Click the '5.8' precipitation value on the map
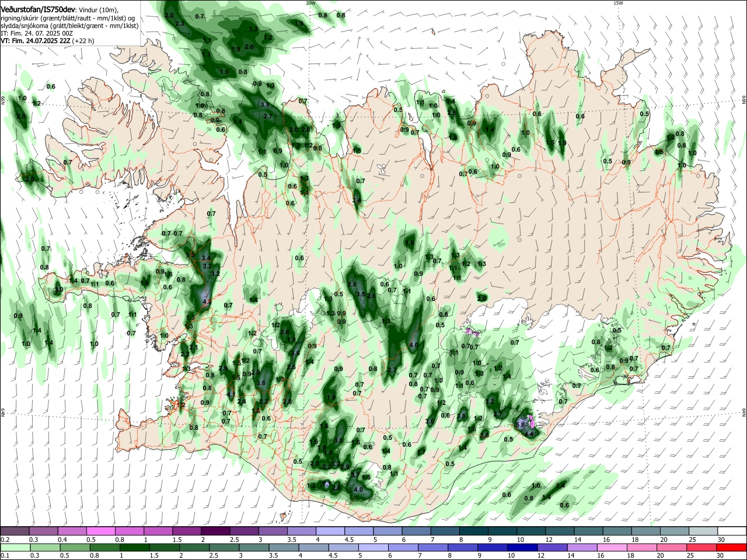The height and width of the screenshot is (560, 747). click(x=521, y=425)
